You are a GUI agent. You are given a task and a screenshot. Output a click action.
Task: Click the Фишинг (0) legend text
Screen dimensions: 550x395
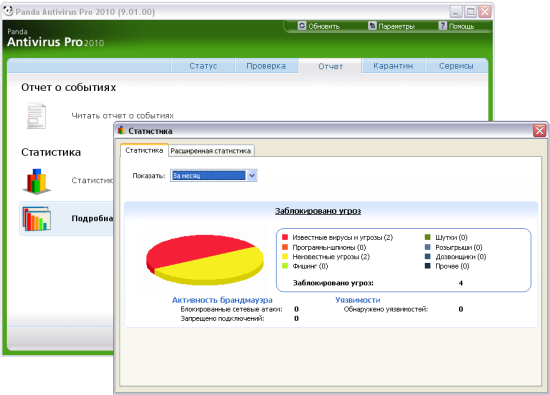[x=310, y=266]
